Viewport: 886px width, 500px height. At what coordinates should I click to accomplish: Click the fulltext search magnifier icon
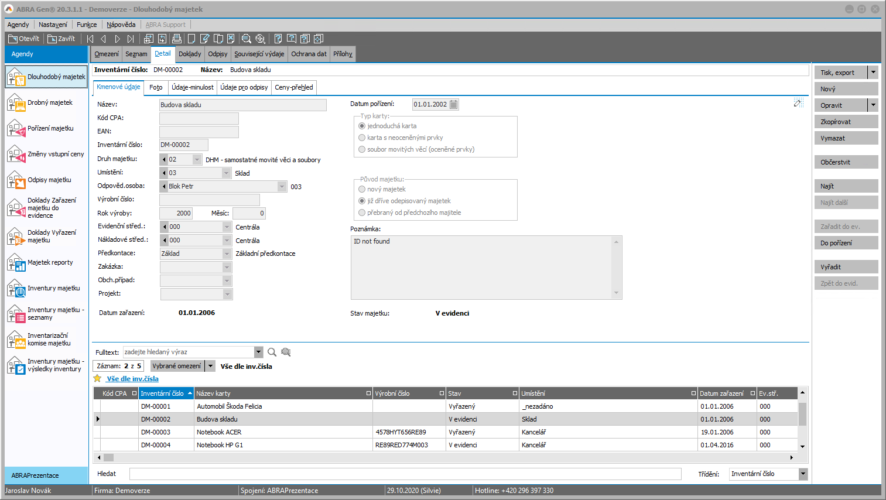point(272,352)
